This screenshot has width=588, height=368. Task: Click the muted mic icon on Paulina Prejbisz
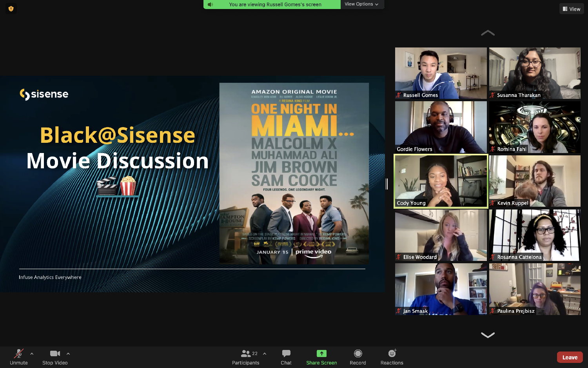click(x=493, y=311)
